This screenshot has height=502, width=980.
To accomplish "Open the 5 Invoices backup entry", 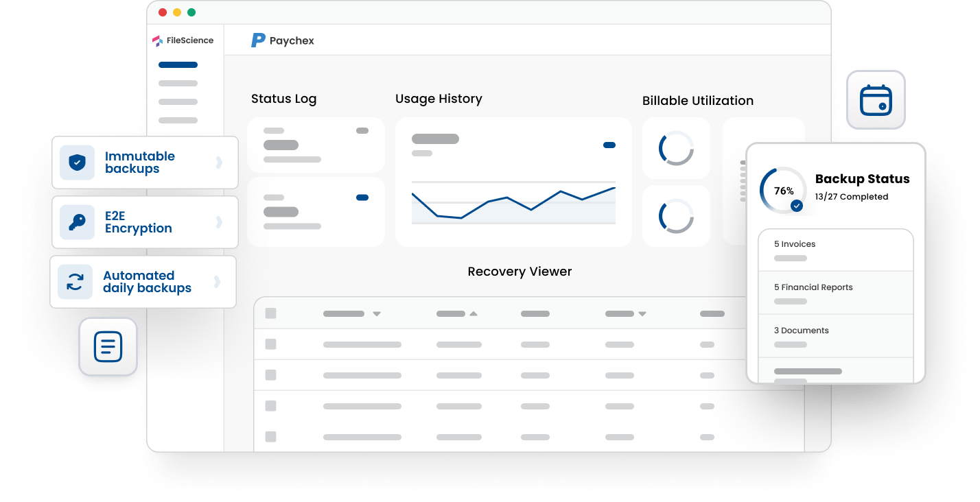I will [x=835, y=250].
